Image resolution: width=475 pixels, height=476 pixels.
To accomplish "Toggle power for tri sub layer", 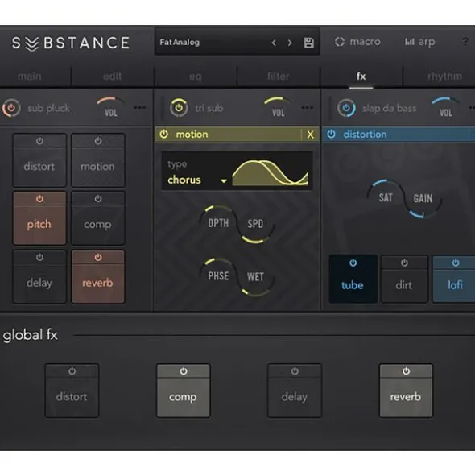I will click(x=179, y=107).
